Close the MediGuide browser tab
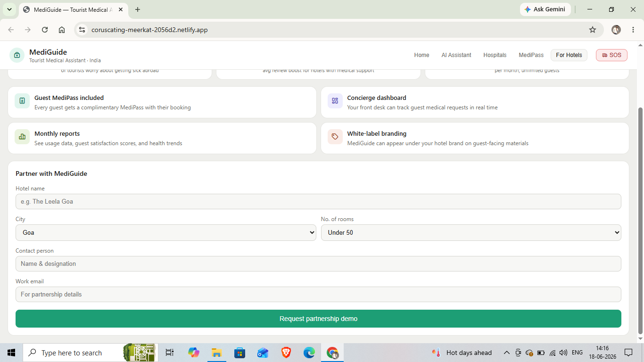This screenshot has height=362, width=644. (x=121, y=9)
